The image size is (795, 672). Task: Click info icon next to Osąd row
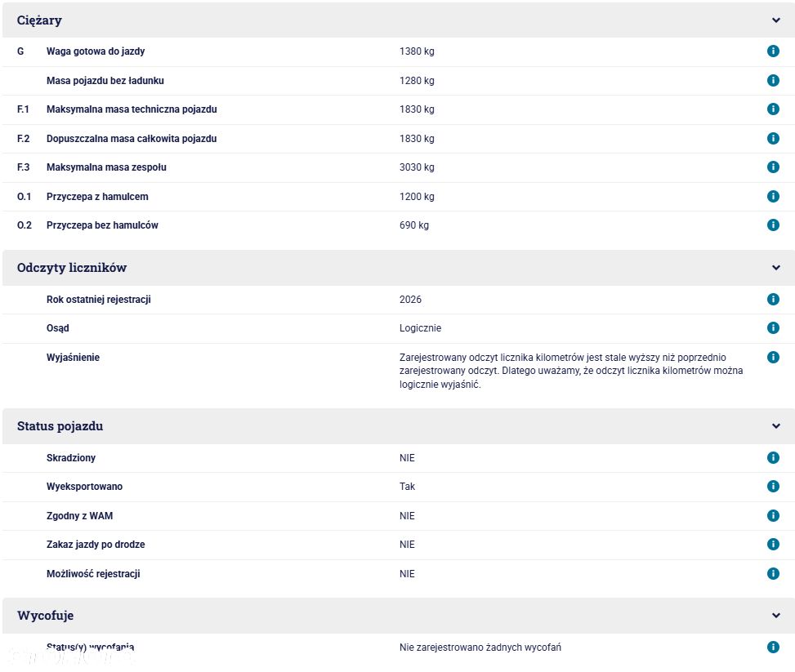[x=773, y=328]
